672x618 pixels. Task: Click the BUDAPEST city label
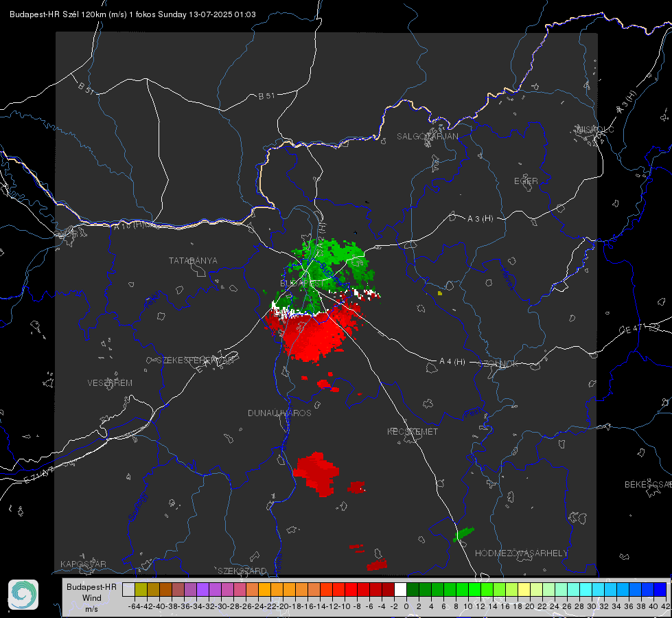point(302,284)
